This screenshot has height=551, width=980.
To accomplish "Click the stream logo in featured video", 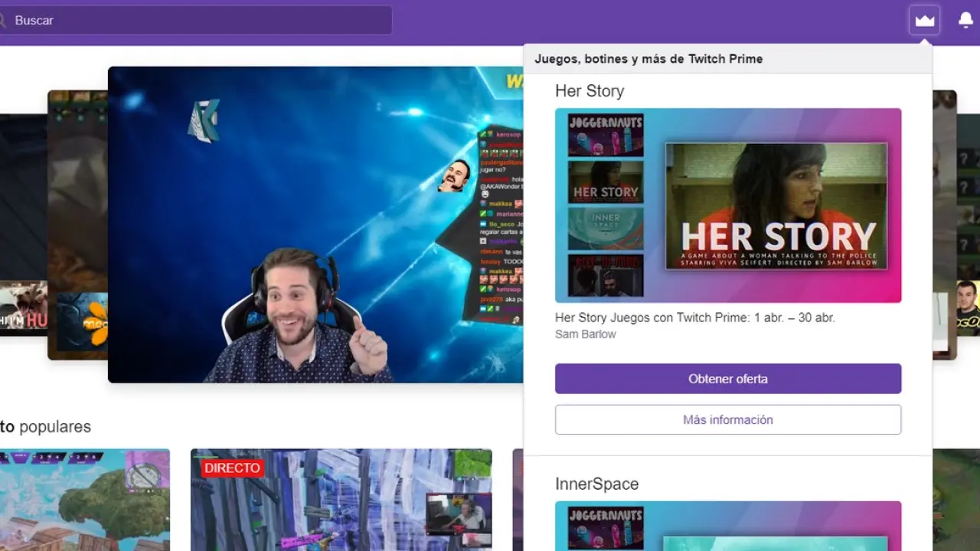I will (x=204, y=119).
